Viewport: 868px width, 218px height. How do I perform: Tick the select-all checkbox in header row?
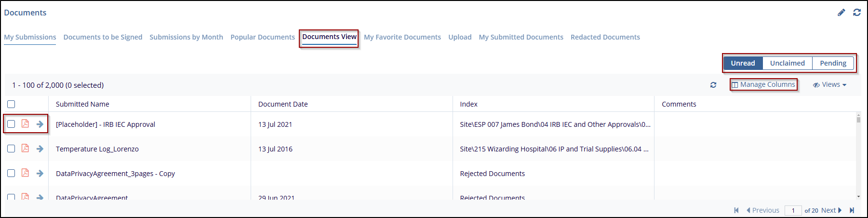pyautogui.click(x=11, y=104)
